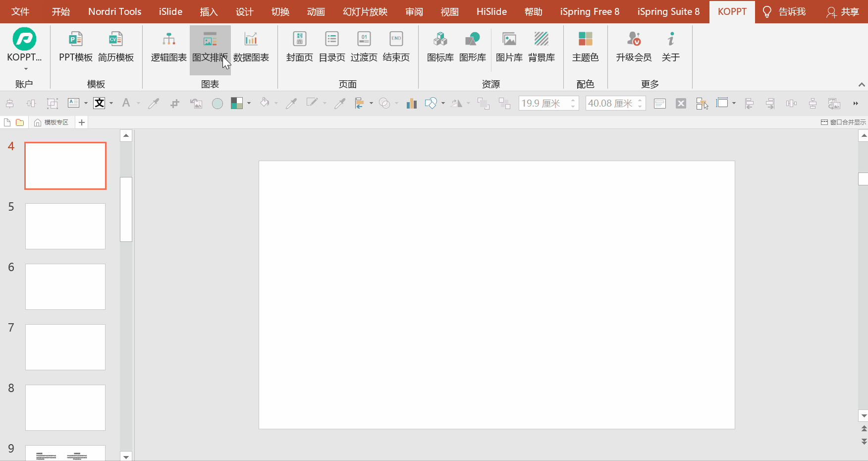Insert a 封面页 cover page
868x461 pixels.
tap(299, 48)
